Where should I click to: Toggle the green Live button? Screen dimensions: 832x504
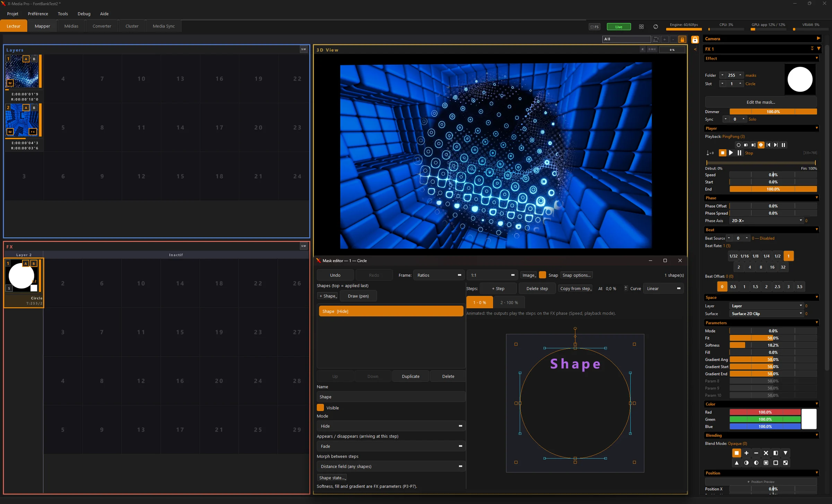(x=619, y=27)
